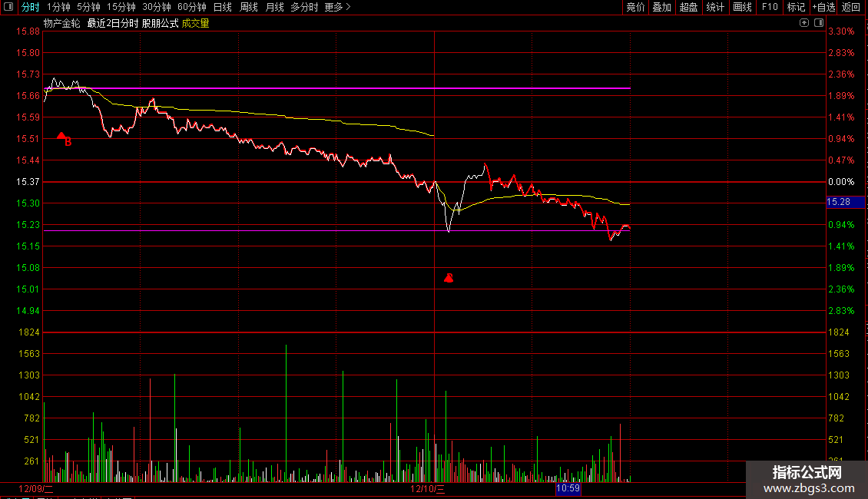
Task: Open the F10 company info
Action: [770, 7]
